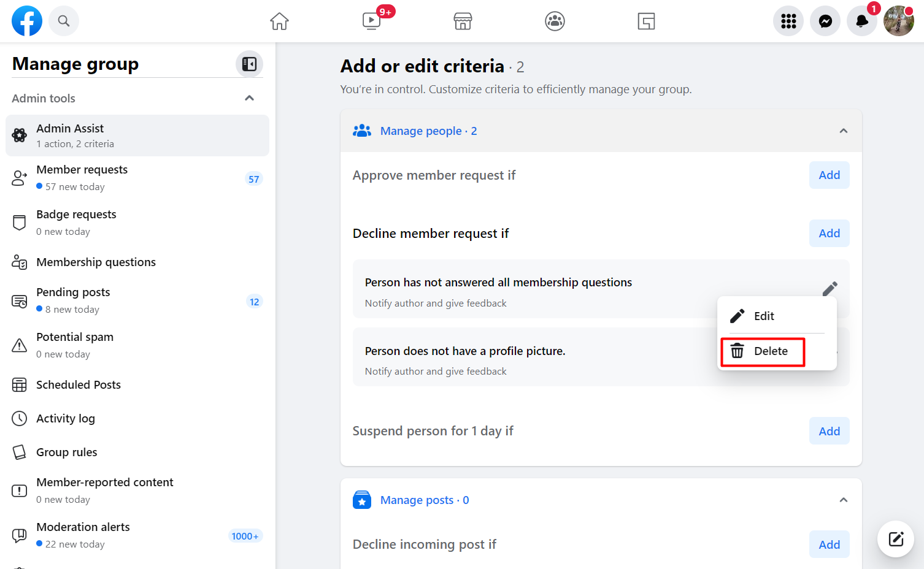
Task: Click Add beside Approve member request if
Action: point(829,175)
